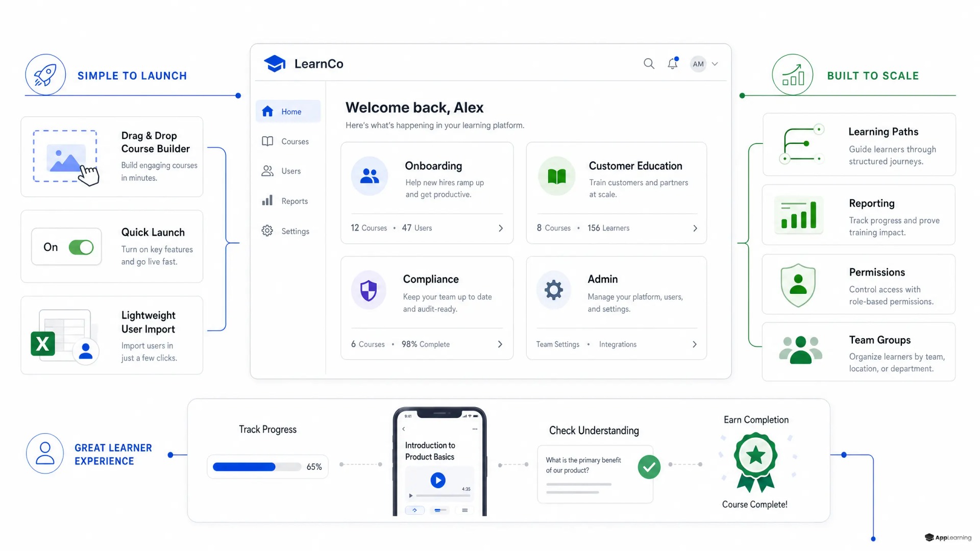This screenshot has width=980, height=551.
Task: Open Team Groups heading
Action: click(x=880, y=340)
